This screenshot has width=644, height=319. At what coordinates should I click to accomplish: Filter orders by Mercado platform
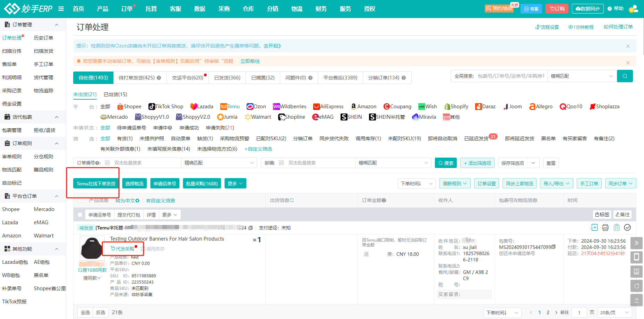114,117
